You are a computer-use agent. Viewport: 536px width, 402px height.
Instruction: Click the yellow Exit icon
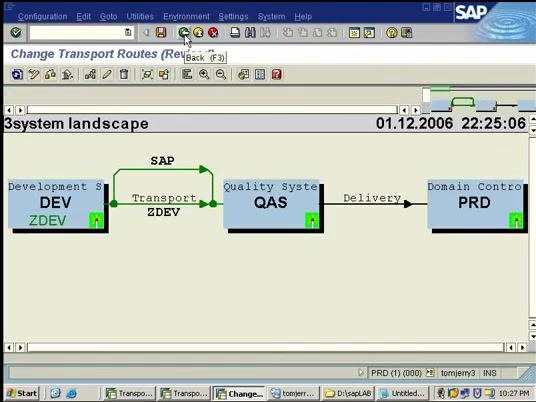198,33
